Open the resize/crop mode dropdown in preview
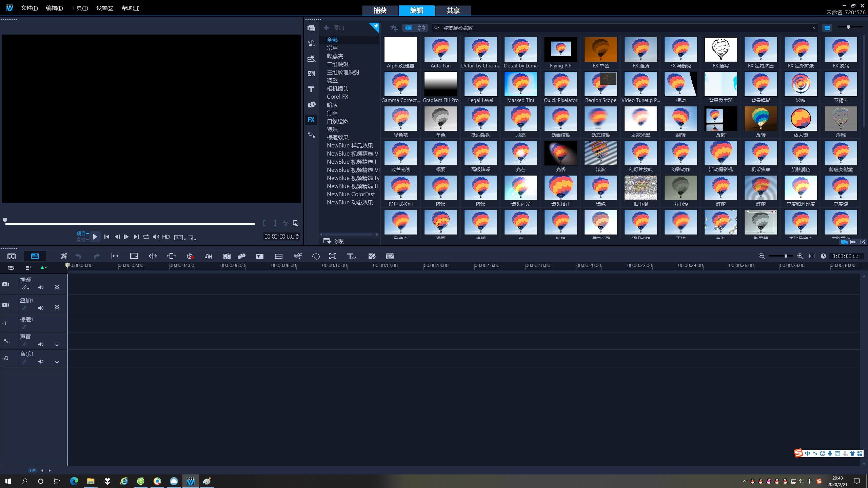The height and width of the screenshot is (488, 868). click(x=192, y=238)
